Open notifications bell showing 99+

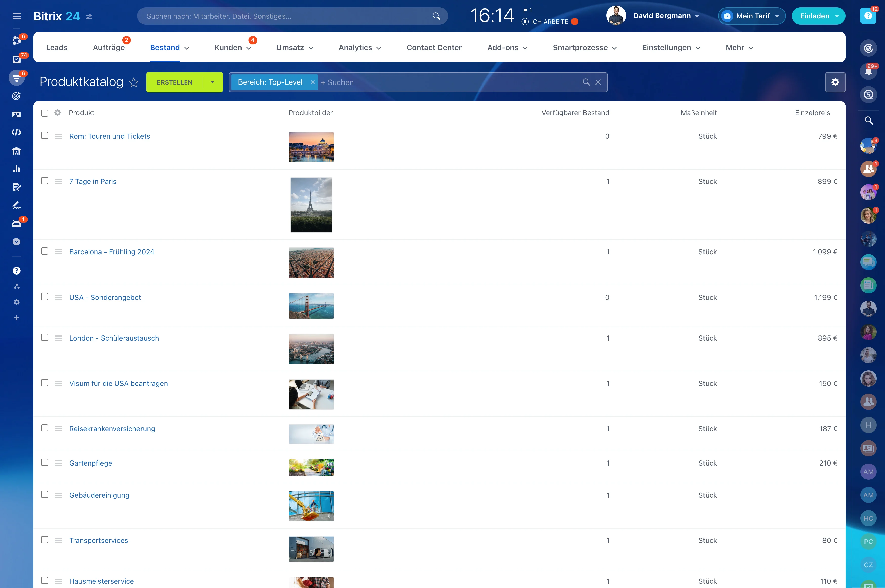click(869, 71)
